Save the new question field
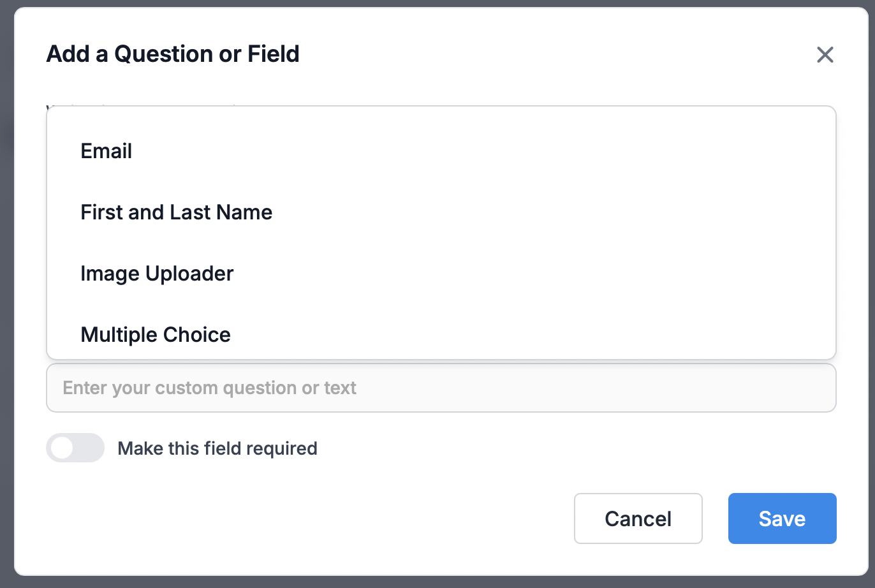The width and height of the screenshot is (875, 588). 783,518
